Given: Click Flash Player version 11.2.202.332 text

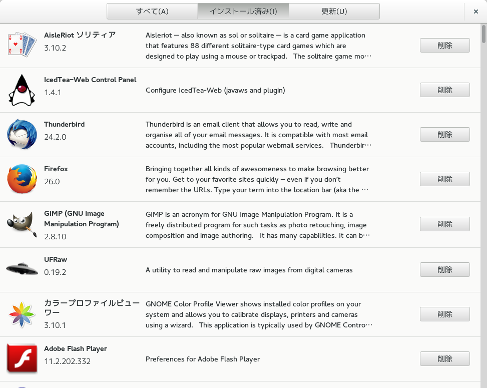Looking at the screenshot, I should [67, 361].
